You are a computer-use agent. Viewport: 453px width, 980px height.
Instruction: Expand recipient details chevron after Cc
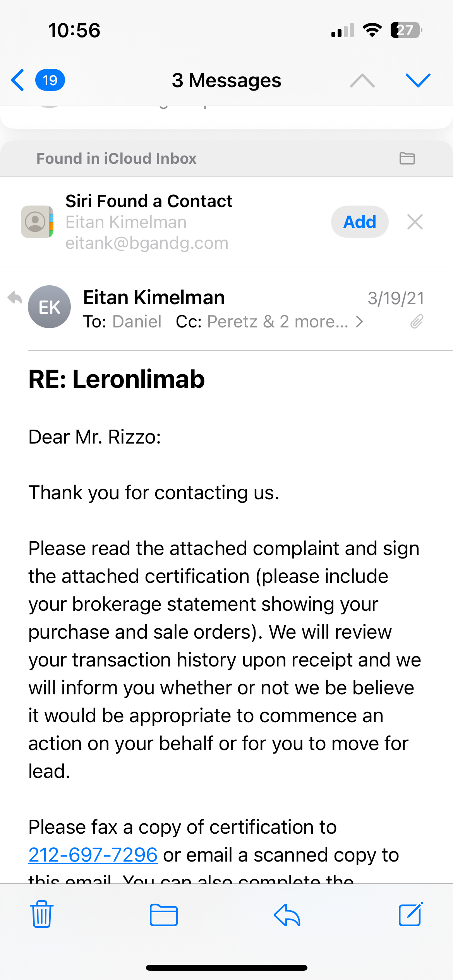click(360, 322)
